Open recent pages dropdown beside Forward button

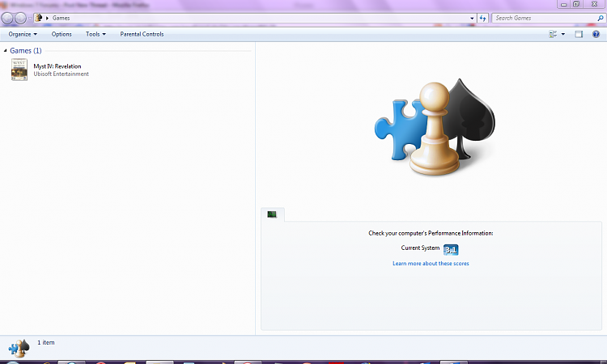30,18
